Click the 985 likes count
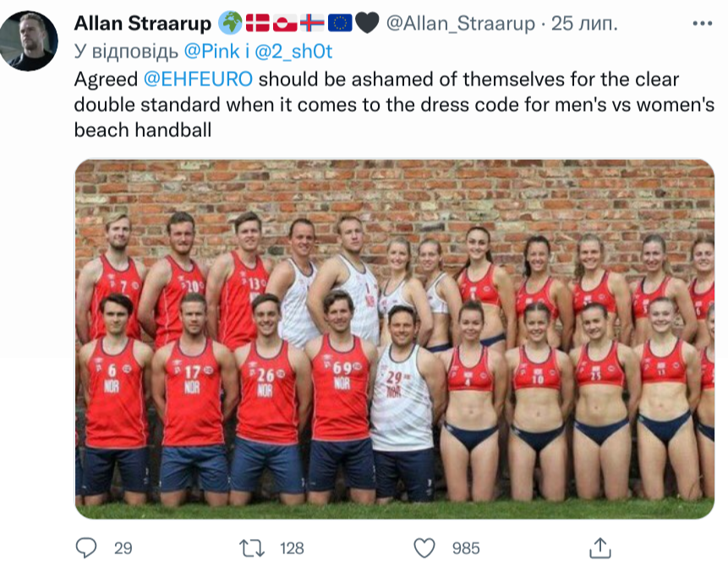Viewport: 728px width, 572px height. 466,548
